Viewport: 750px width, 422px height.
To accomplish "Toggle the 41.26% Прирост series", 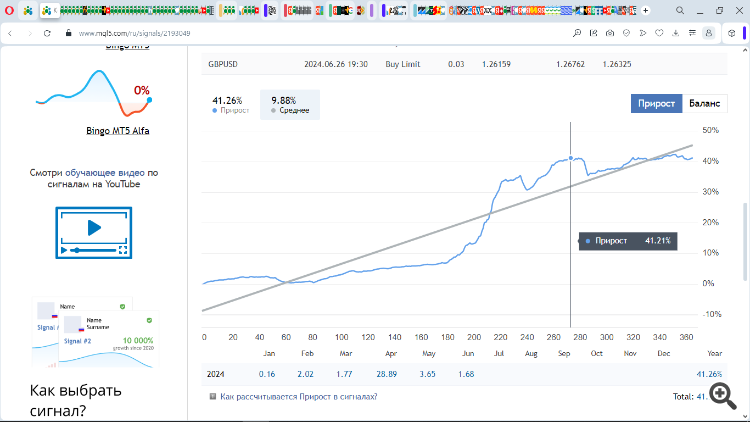I will [231, 105].
